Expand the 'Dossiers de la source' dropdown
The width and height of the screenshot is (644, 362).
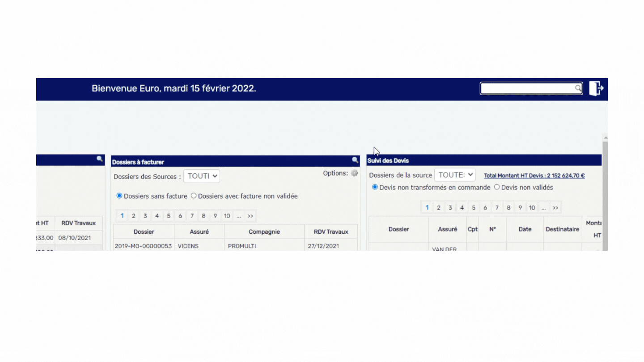pos(455,175)
